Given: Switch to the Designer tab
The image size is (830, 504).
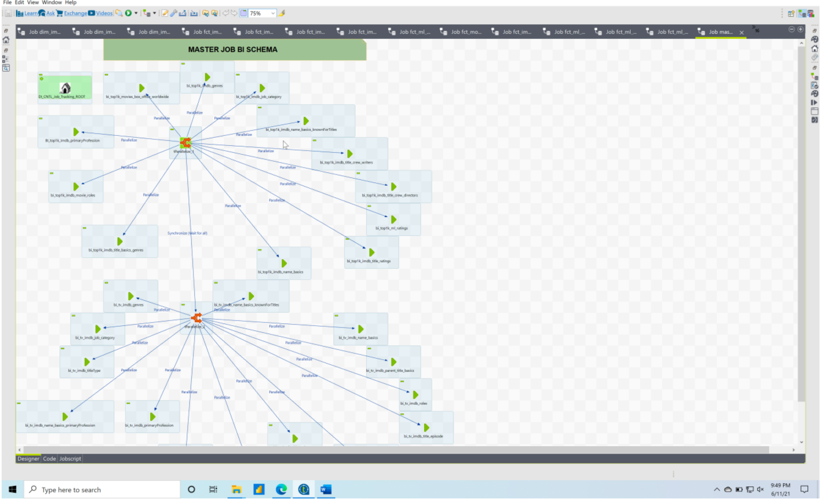Looking at the screenshot, I should (x=28, y=459).
